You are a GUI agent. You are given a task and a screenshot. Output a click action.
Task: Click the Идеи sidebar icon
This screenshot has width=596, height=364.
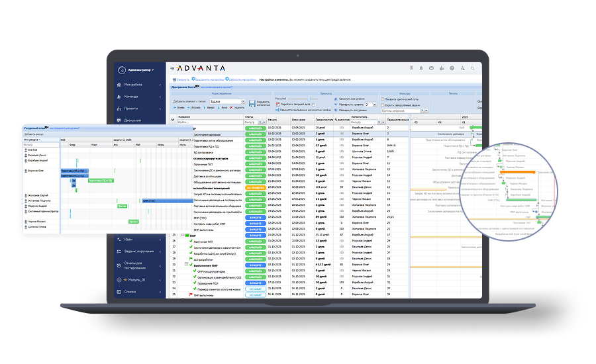click(x=119, y=240)
